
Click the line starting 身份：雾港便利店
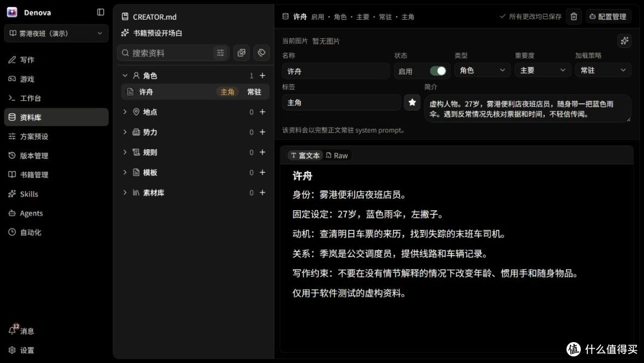(x=351, y=195)
